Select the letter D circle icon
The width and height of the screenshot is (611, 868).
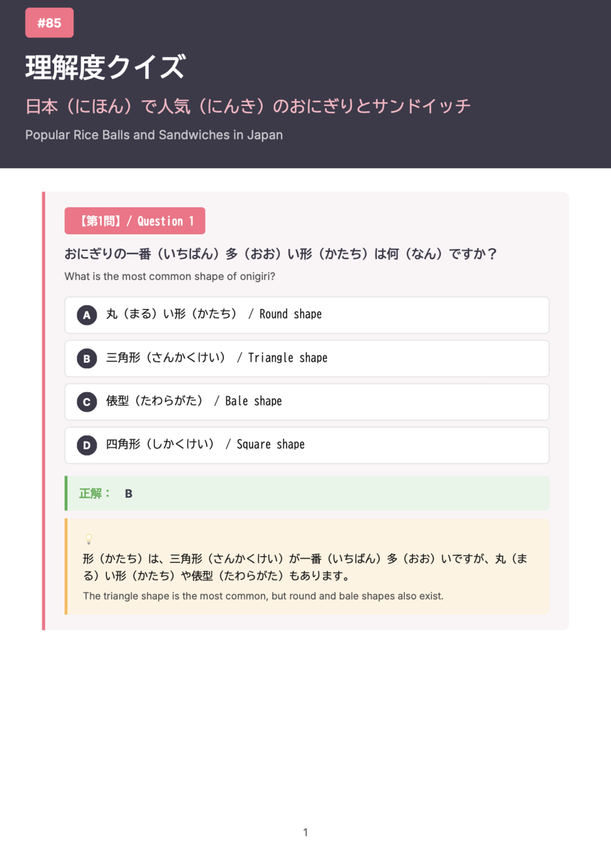[x=87, y=445]
